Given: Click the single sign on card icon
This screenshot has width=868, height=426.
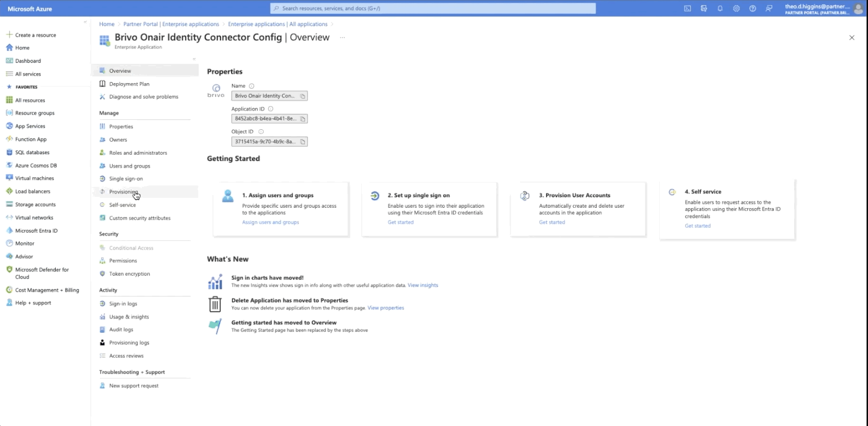Looking at the screenshot, I should [375, 195].
